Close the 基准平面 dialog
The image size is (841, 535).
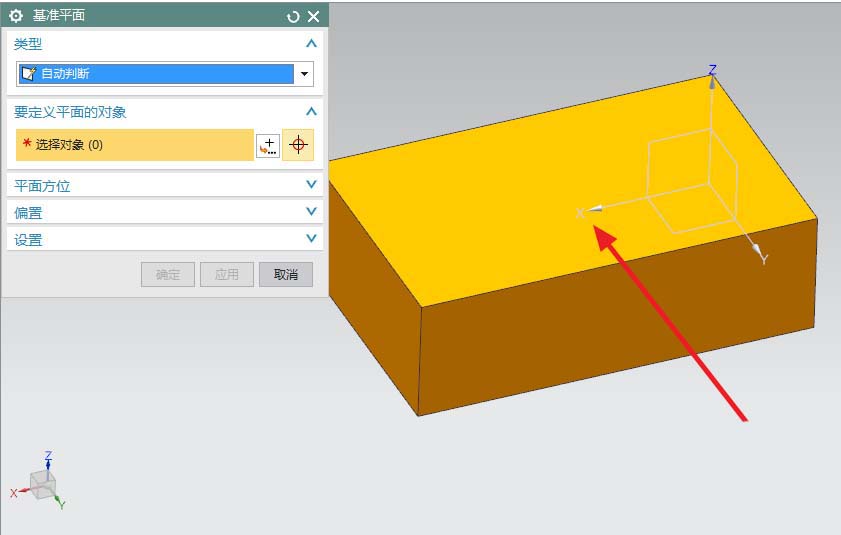(314, 17)
